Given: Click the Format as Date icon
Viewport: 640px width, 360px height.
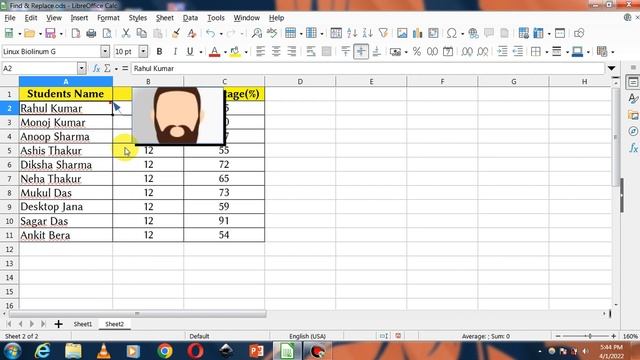Looking at the screenshot, I should [x=448, y=51].
